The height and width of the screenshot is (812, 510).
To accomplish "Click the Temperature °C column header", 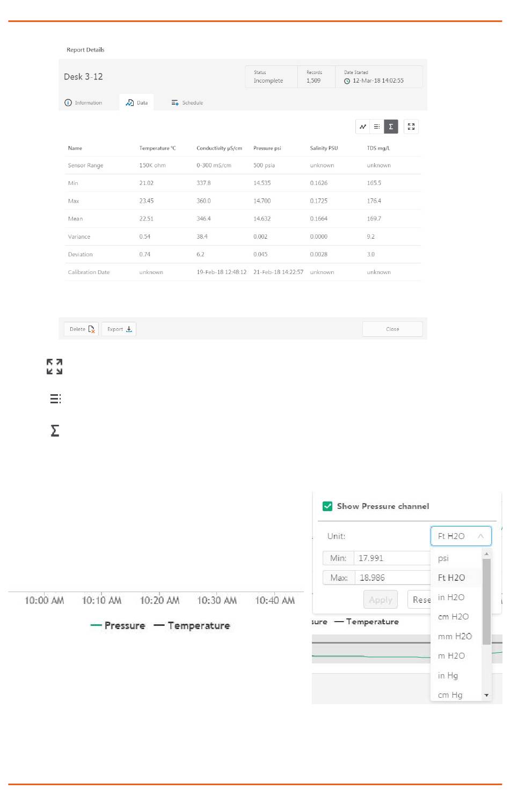I will [157, 148].
